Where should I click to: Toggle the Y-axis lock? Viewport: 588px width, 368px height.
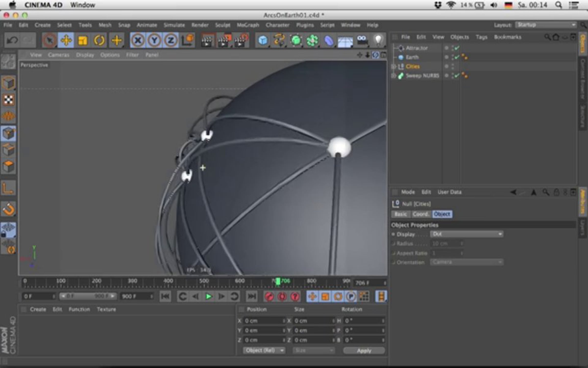(154, 40)
